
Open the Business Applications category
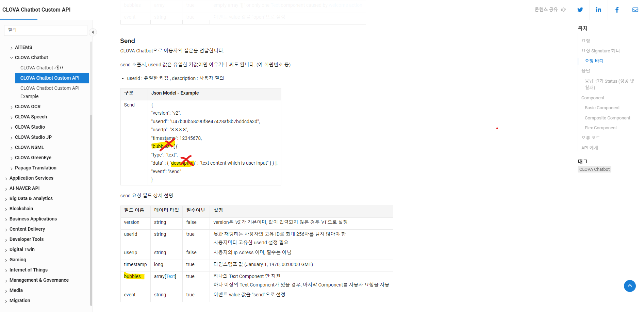pyautogui.click(x=33, y=219)
